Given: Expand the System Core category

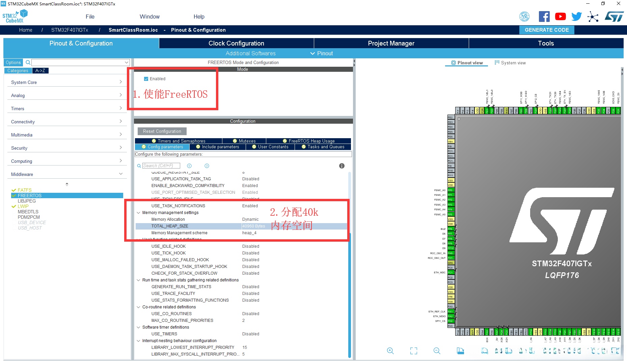Looking at the screenshot, I should click(x=66, y=82).
